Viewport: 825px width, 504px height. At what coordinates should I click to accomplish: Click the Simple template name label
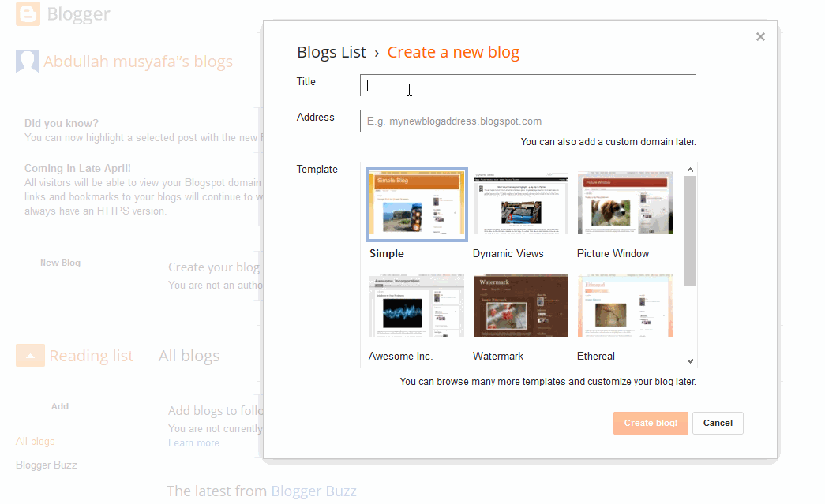click(x=387, y=253)
